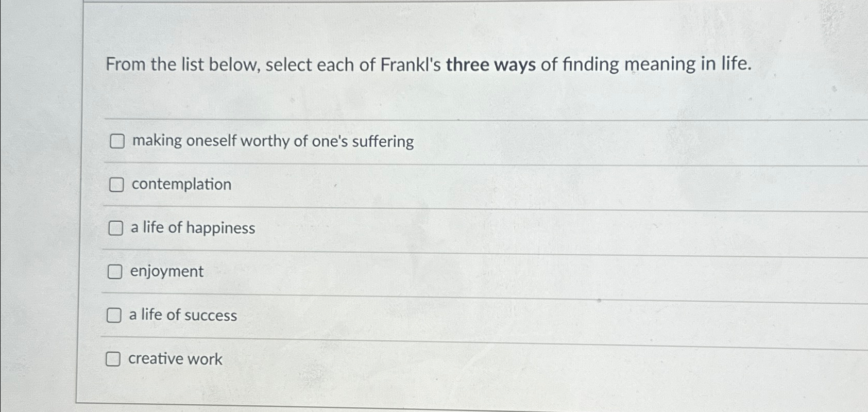The height and width of the screenshot is (412, 868).
Task: Click the 'contemplation' answer label
Action: (x=180, y=185)
